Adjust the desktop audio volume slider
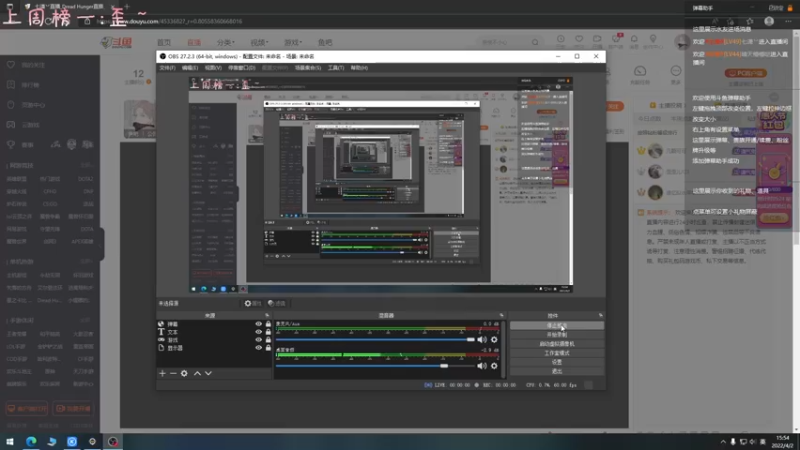800x450 pixels. (375, 365)
